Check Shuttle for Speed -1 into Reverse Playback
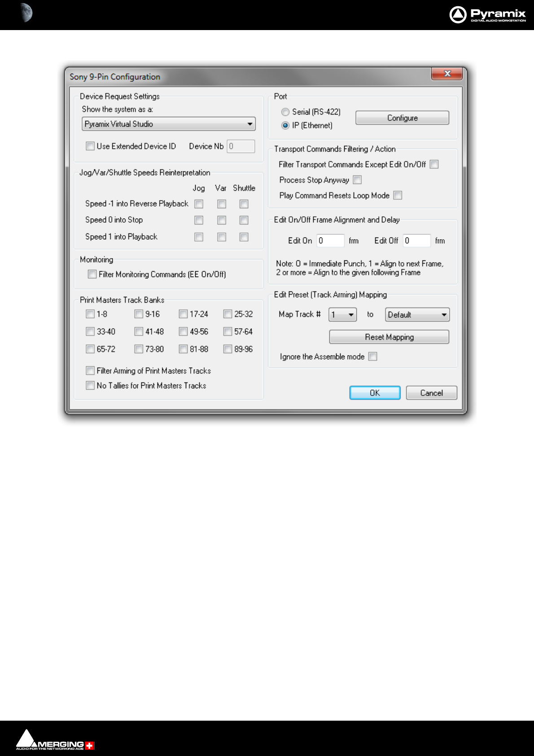The image size is (534, 756). [x=244, y=204]
